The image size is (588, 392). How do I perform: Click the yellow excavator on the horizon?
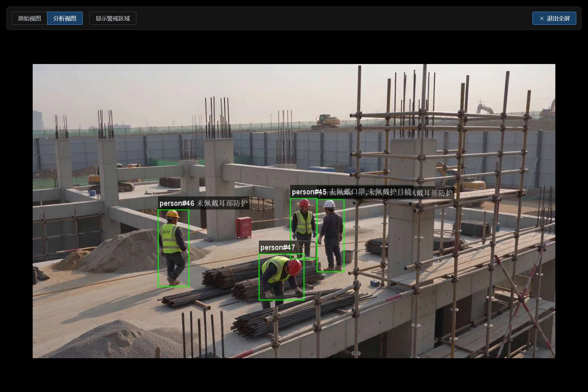(x=326, y=121)
